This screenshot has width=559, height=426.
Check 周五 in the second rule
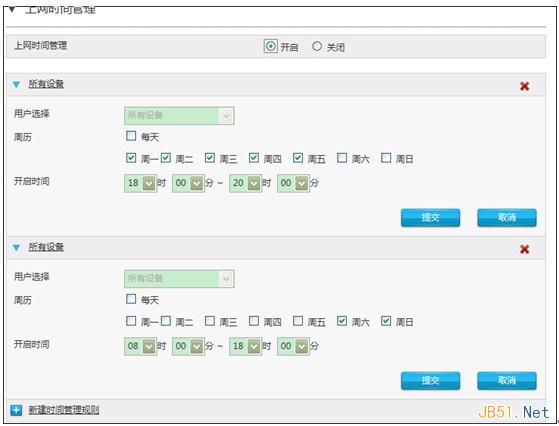[x=298, y=321]
